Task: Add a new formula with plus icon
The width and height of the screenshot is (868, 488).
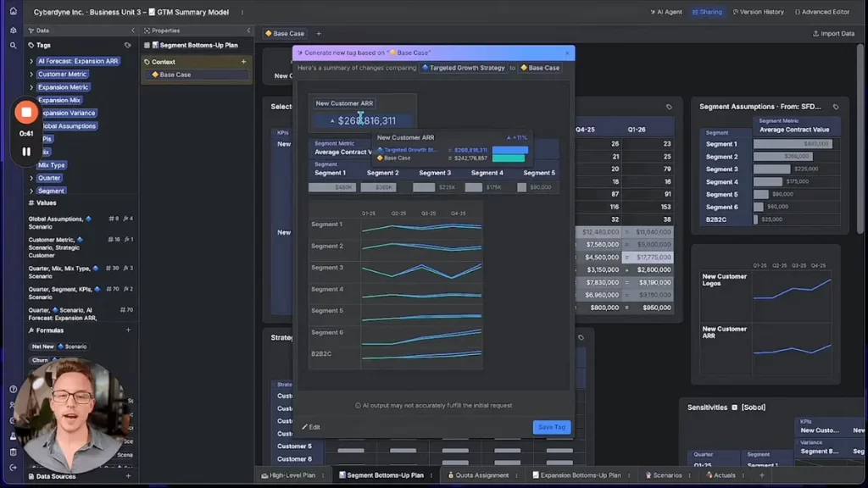Action: tap(129, 330)
